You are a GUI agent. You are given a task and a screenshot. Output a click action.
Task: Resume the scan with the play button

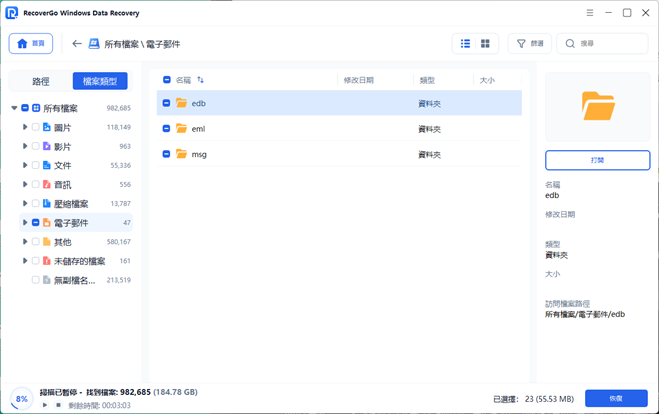[x=45, y=405]
